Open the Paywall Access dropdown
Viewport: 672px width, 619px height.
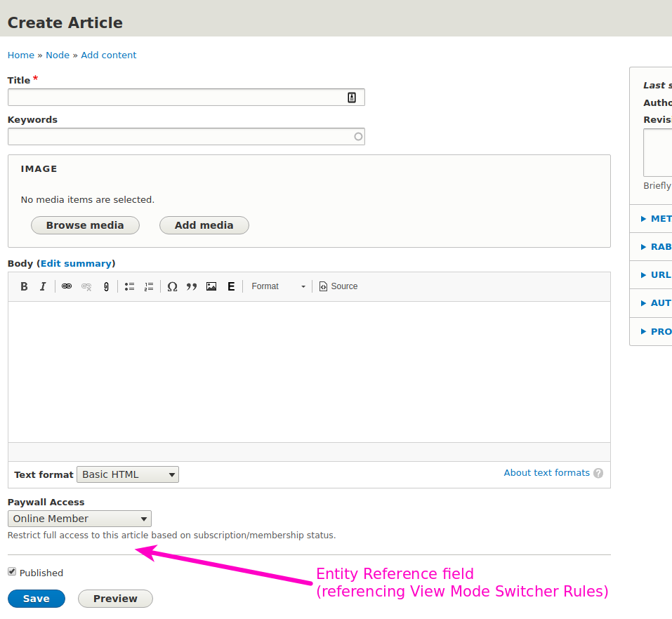tap(79, 519)
